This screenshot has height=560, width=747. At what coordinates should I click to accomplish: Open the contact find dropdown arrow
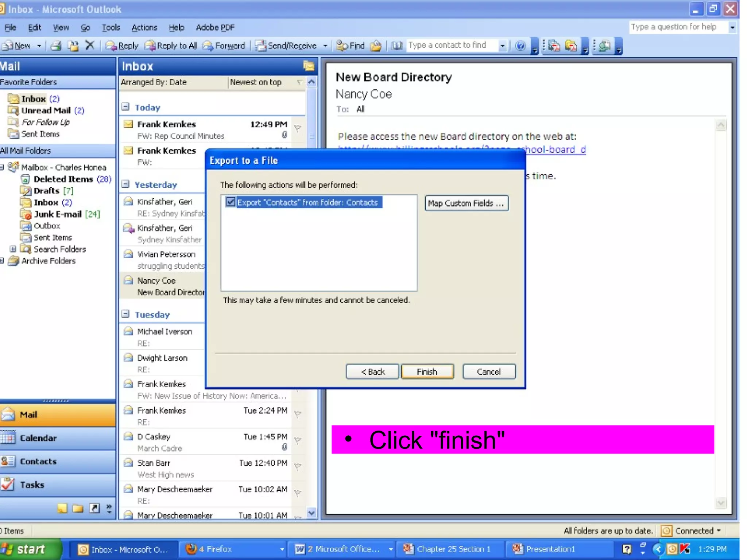coord(503,46)
